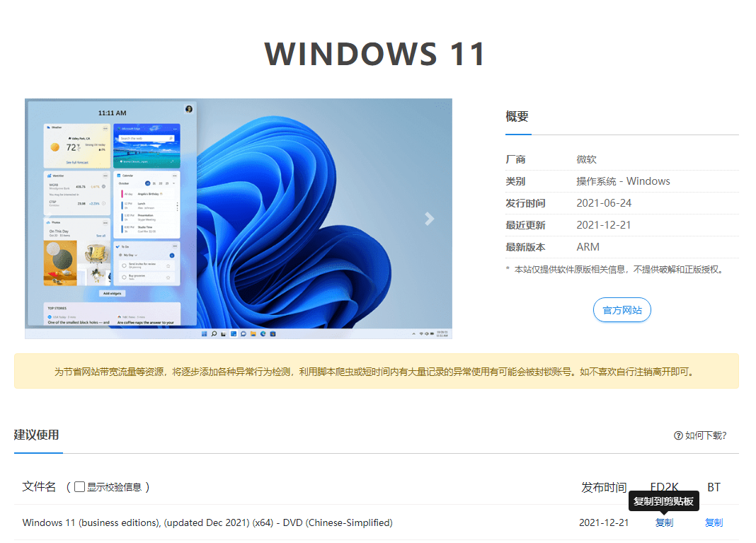Viewport: 756px width, 543px height.
Task: Click 复制 under the ED2K column
Action: tap(664, 522)
